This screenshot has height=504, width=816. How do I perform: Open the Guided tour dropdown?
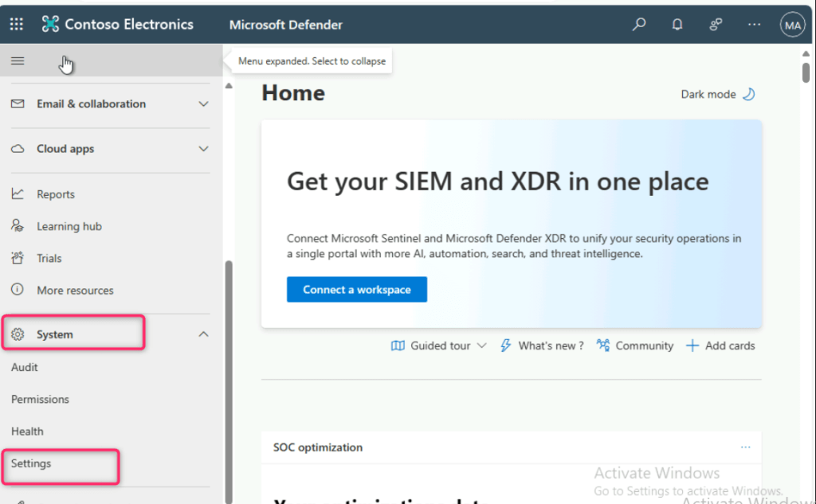tap(439, 346)
